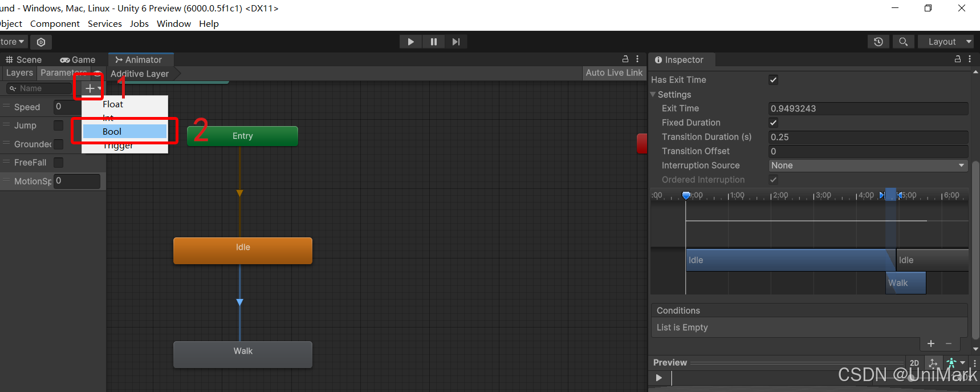The image size is (980, 392).
Task: Select the Idle state node
Action: tap(243, 250)
